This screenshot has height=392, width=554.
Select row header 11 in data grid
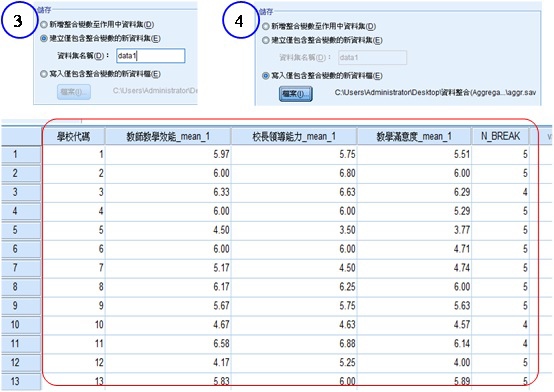tap(21, 344)
